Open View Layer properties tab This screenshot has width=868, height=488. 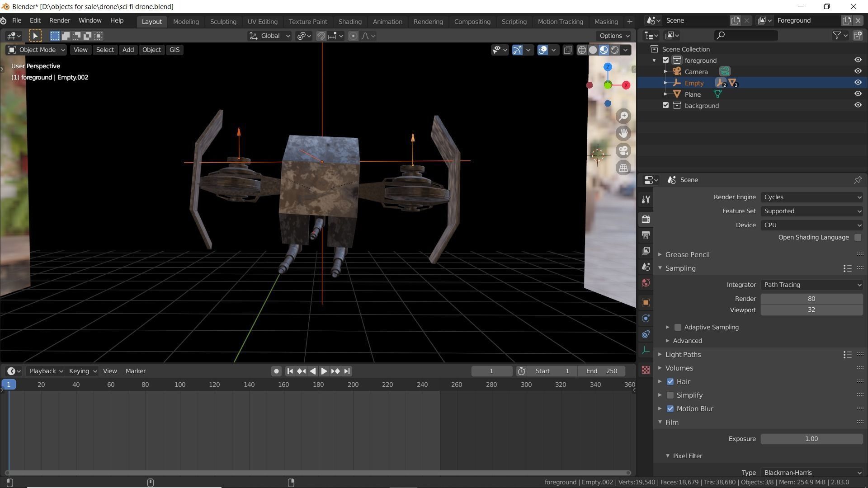click(646, 251)
